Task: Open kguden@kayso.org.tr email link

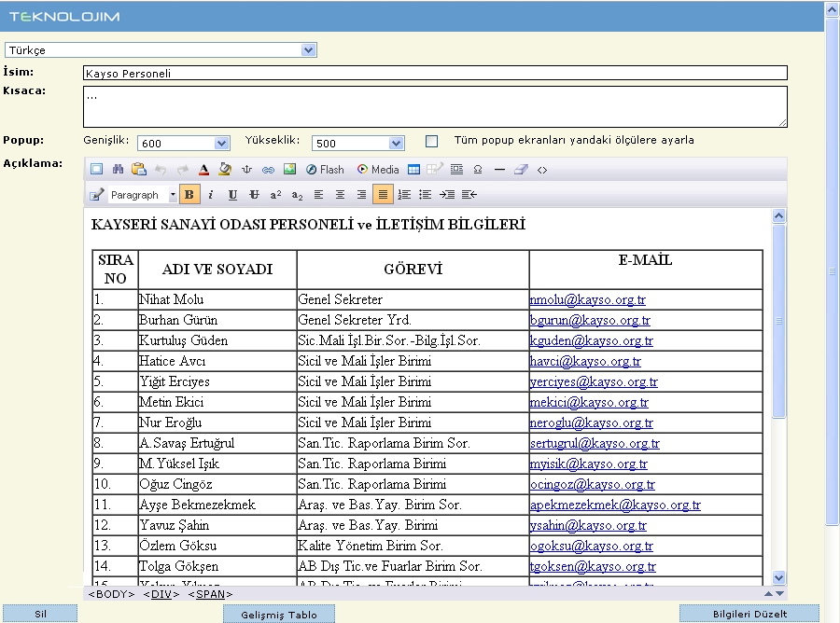Action: coord(592,340)
